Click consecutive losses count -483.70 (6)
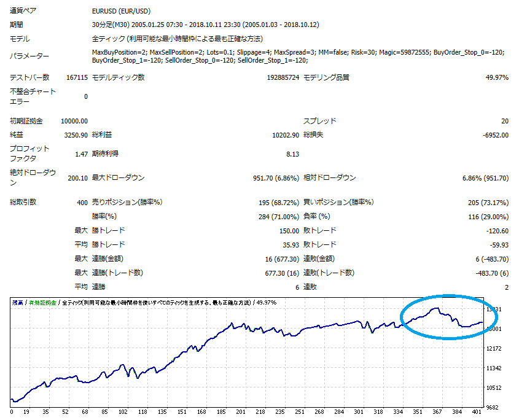Screen dimensions: 519x420 click(x=492, y=274)
